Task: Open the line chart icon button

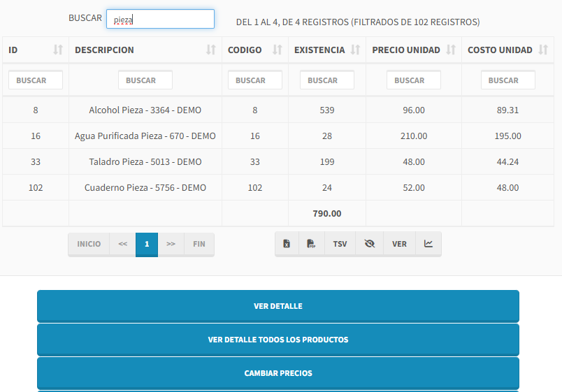Action: click(x=428, y=244)
